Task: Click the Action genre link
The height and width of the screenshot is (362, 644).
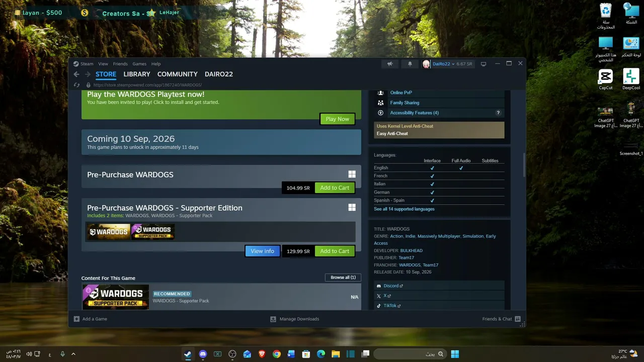Action: (x=396, y=236)
